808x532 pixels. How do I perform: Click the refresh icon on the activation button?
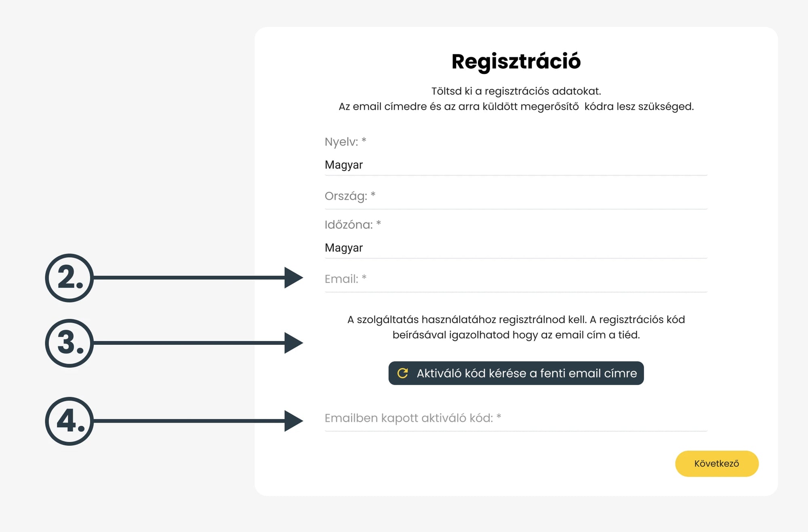coord(402,373)
